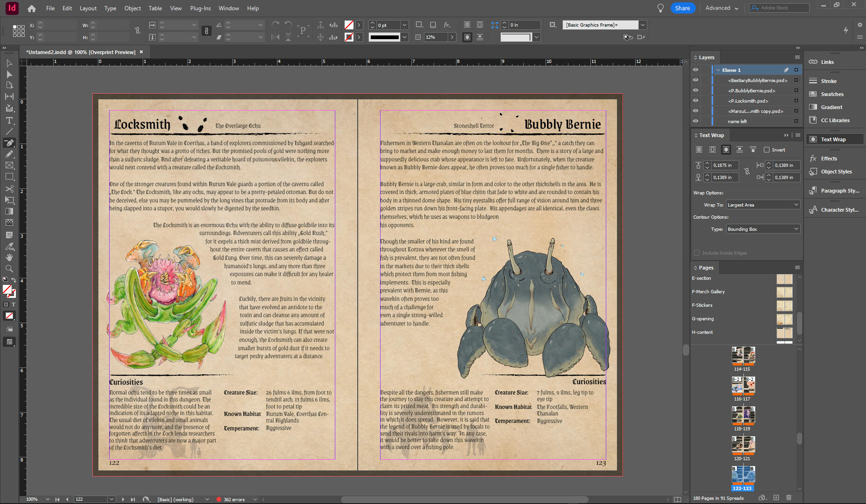Select the Rectangle tool

coord(9,177)
